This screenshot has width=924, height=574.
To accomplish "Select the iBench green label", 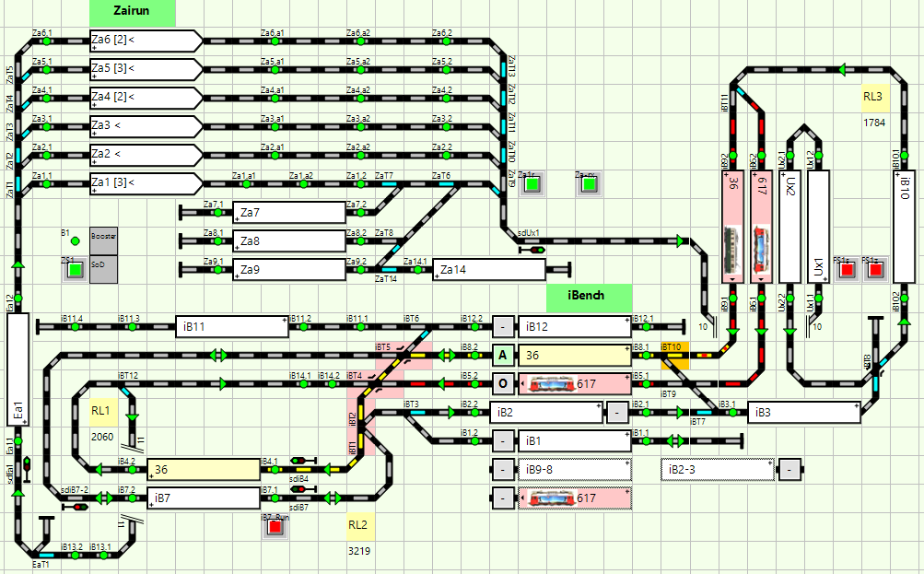I will [x=589, y=298].
